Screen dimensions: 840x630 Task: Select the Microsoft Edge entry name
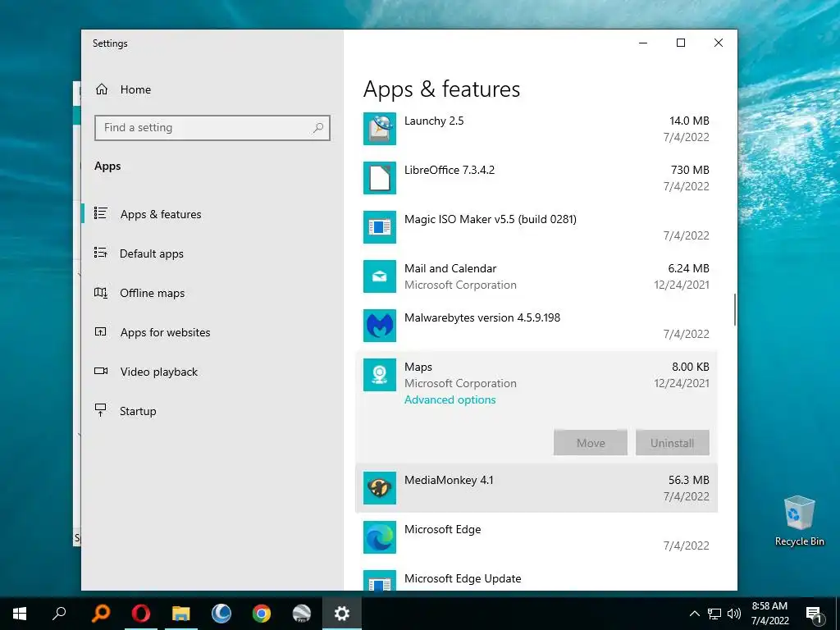442,529
